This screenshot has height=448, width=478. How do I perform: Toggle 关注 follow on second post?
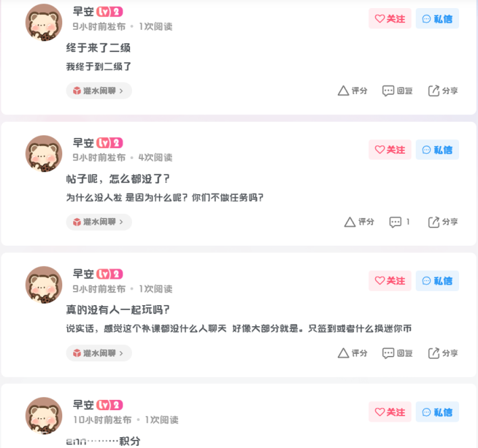coord(390,150)
